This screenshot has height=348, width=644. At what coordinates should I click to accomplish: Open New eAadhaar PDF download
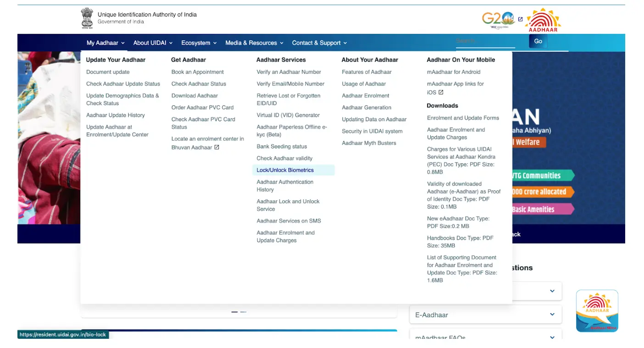[x=458, y=222]
